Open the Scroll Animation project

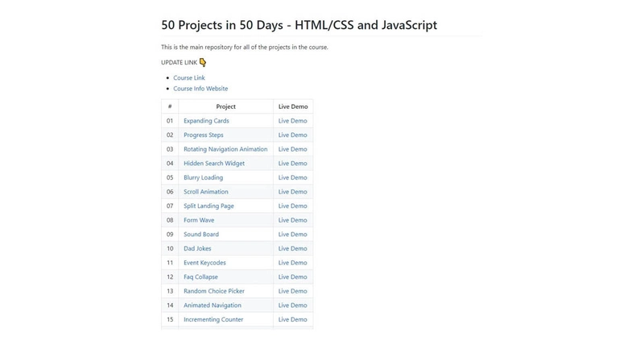point(205,192)
